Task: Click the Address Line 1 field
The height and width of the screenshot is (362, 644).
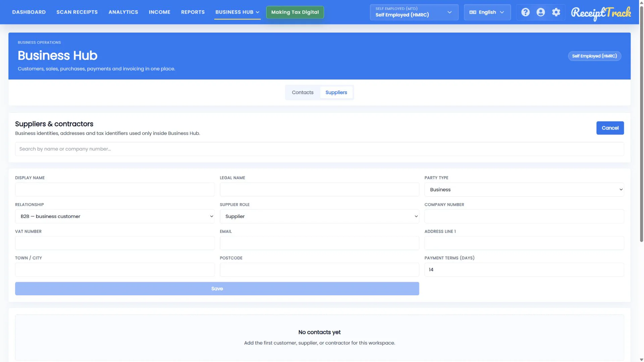Action: pos(524,243)
